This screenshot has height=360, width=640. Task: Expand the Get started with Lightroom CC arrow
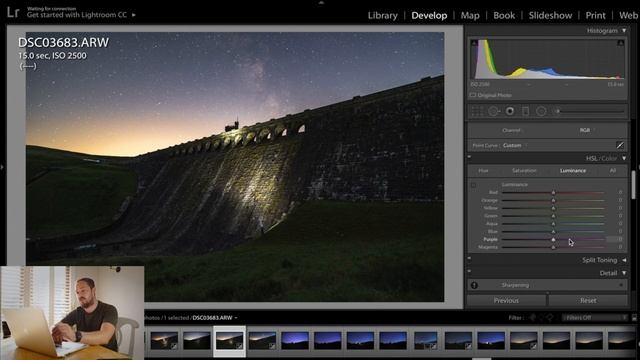133,15
